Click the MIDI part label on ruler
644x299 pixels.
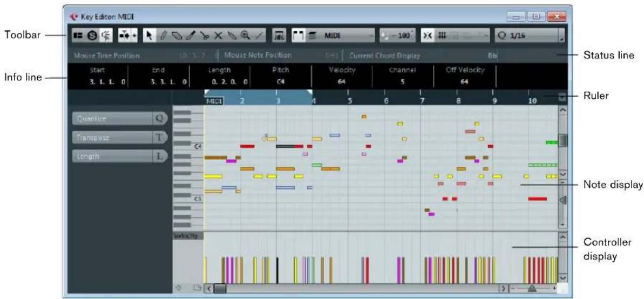214,100
